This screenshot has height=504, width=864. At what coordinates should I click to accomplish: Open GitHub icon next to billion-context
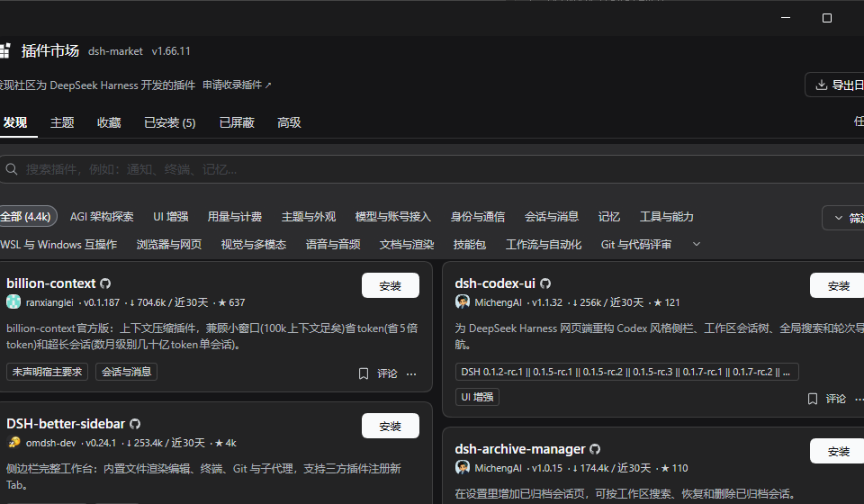point(105,283)
